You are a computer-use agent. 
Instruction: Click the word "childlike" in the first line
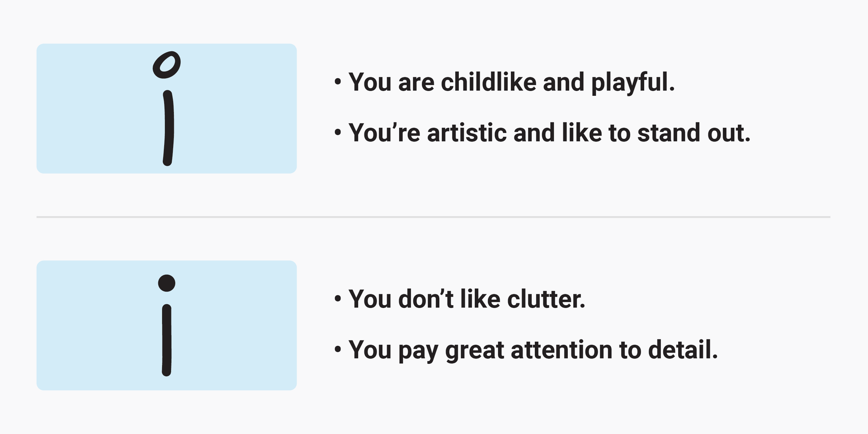[490, 82]
